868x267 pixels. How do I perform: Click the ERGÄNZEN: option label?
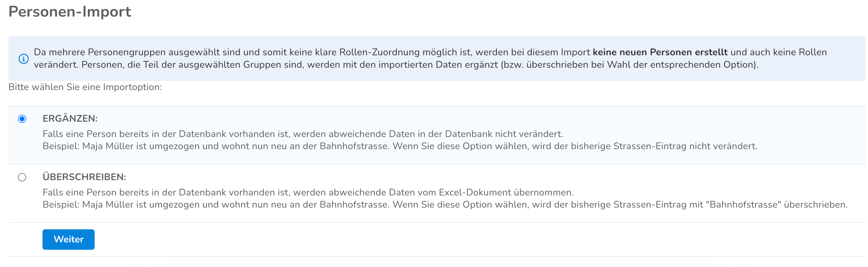tap(70, 118)
